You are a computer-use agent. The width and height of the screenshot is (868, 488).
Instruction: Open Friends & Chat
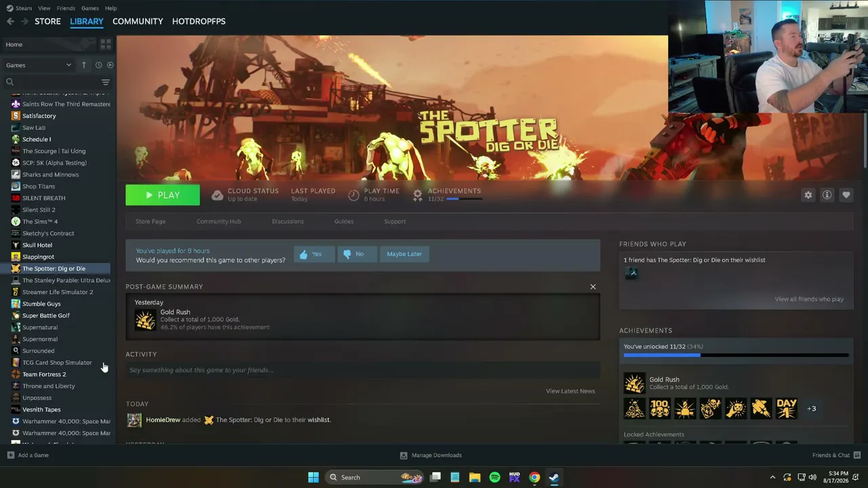click(836, 455)
